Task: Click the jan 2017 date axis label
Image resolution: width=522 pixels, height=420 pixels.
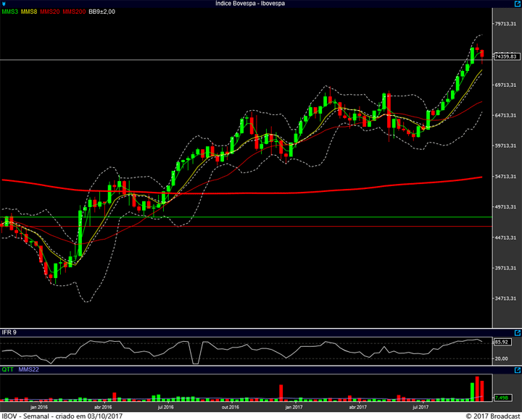Action: pyautogui.click(x=294, y=407)
